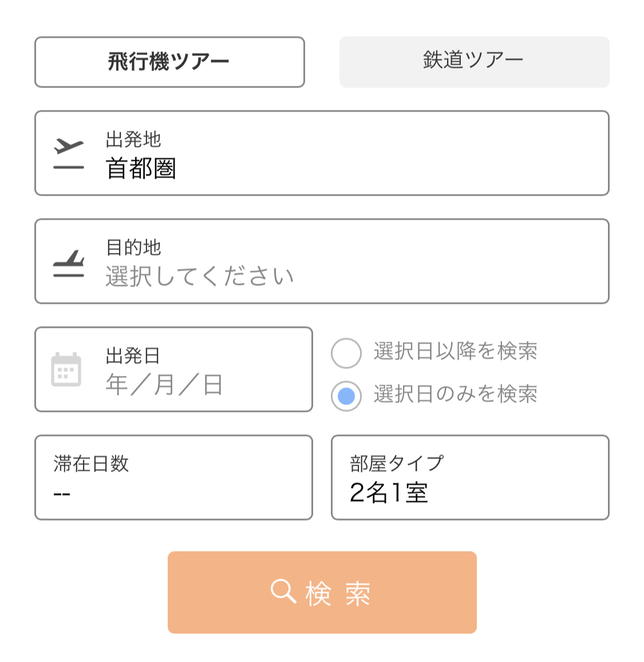Viewport: 644px width, 662px height.
Task: Select the 選択日のみを検索 radio circle
Action: [x=346, y=396]
